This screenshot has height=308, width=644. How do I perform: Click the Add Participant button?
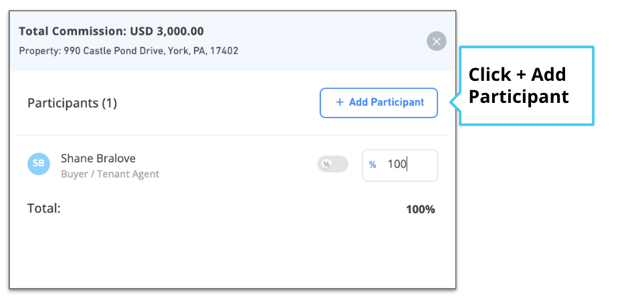pos(379,103)
